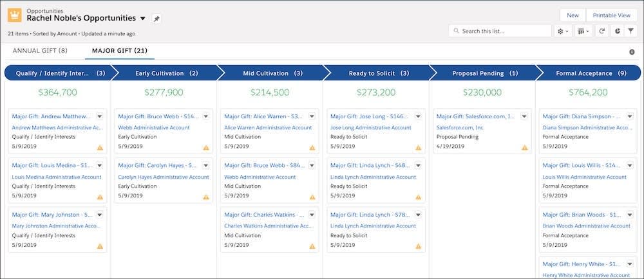Open Salesforce.com card action menu
Image resolution: width=644 pixels, height=279 pixels.
pyautogui.click(x=524, y=116)
